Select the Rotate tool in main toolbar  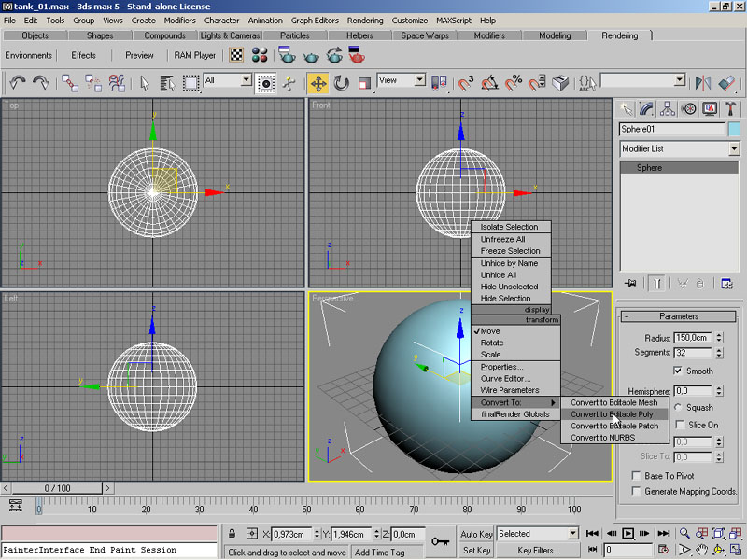(342, 83)
